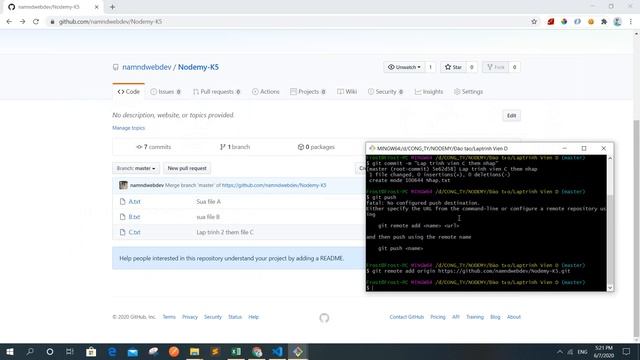Open the Wiki tab

coord(347,92)
